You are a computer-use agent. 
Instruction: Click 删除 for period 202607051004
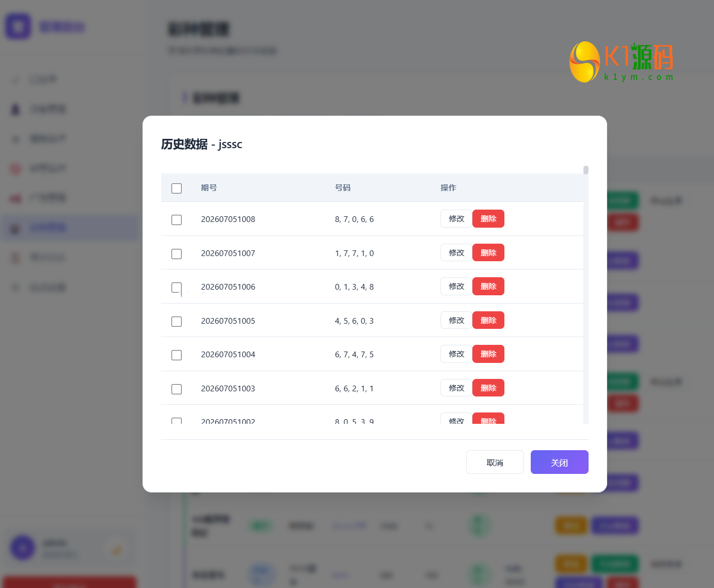click(x=488, y=354)
